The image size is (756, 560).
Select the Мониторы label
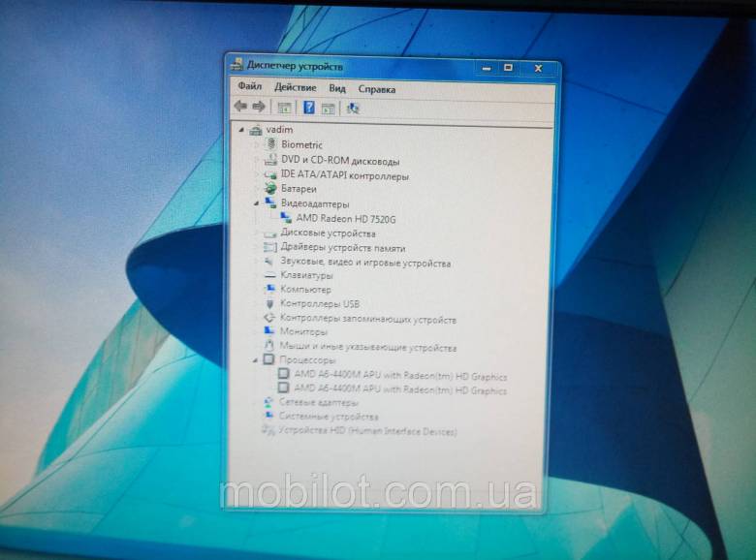click(x=303, y=331)
